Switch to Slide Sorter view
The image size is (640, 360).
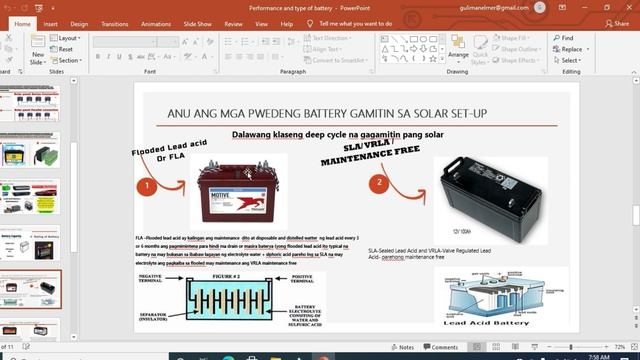point(496,347)
